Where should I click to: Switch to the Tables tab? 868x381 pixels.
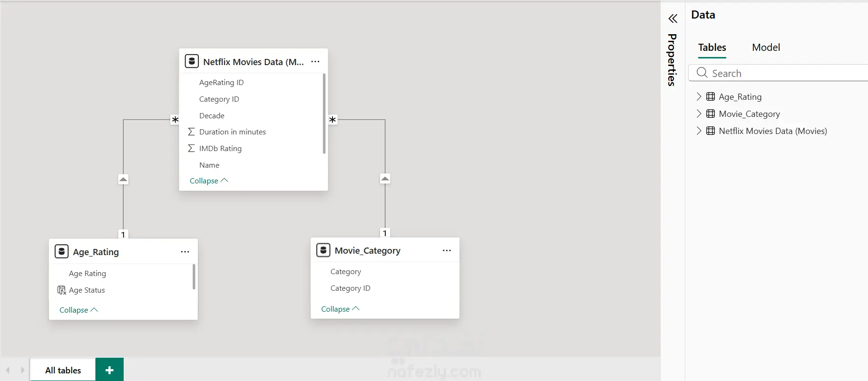tap(712, 48)
